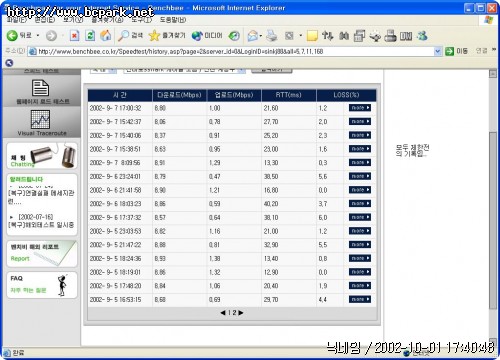Open the FAQ banner link
The height and width of the screenshot is (360, 500).
coord(42,285)
